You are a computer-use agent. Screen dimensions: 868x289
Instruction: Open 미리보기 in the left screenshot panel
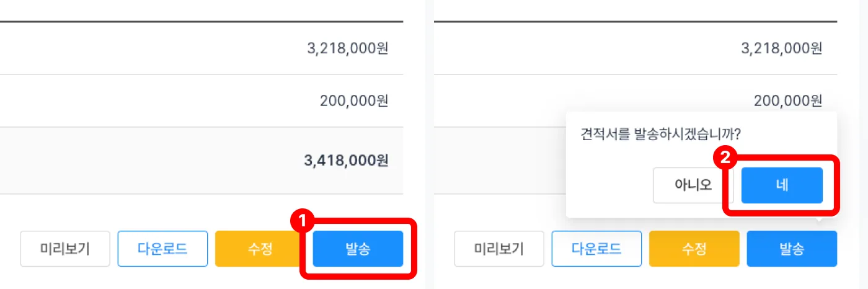pyautogui.click(x=65, y=249)
